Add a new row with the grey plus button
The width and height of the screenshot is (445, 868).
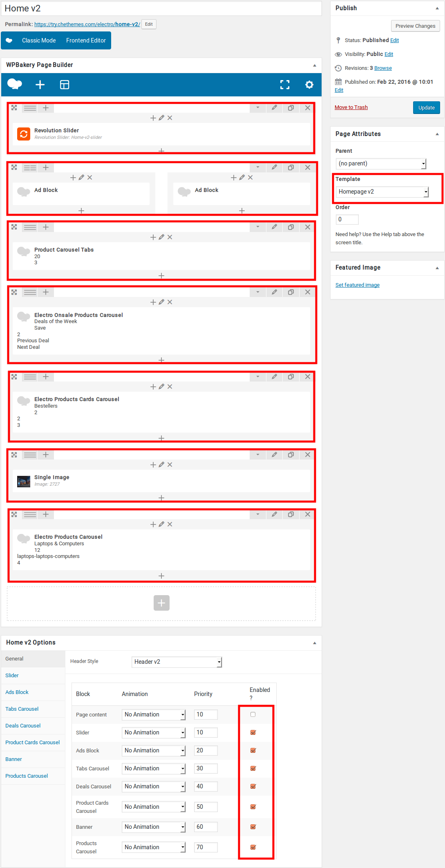161,603
